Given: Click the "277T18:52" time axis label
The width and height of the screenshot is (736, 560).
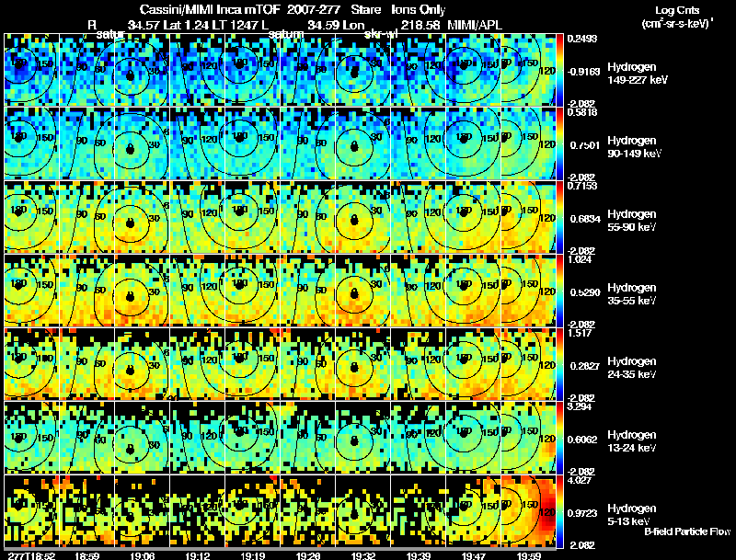Looking at the screenshot, I should click(31, 555).
